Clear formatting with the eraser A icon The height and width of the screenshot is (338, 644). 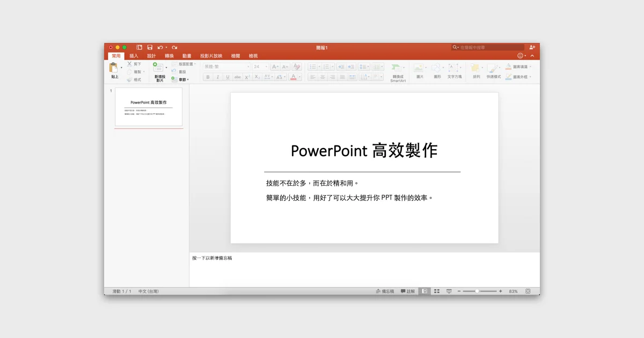[297, 67]
